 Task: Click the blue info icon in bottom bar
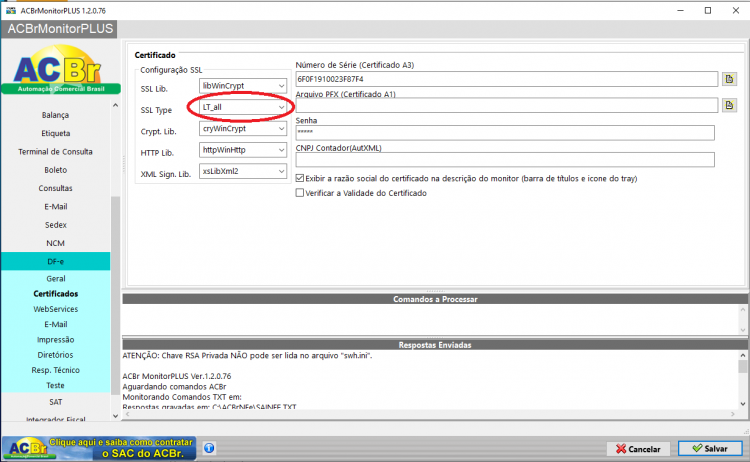[x=209, y=448]
